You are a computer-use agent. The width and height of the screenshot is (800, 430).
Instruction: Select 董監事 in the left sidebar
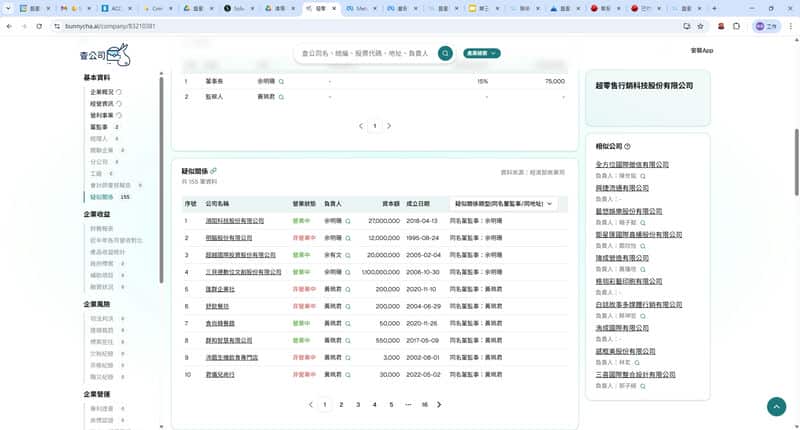pos(99,127)
